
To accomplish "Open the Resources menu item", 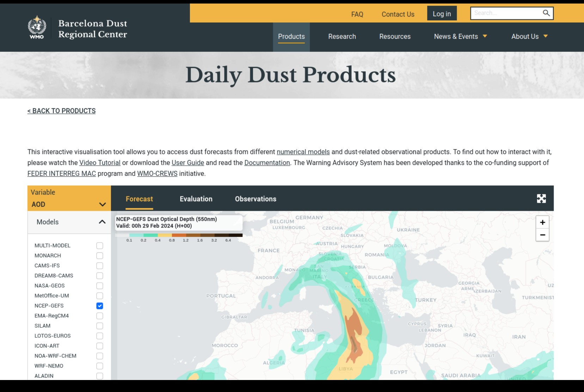I will click(395, 37).
